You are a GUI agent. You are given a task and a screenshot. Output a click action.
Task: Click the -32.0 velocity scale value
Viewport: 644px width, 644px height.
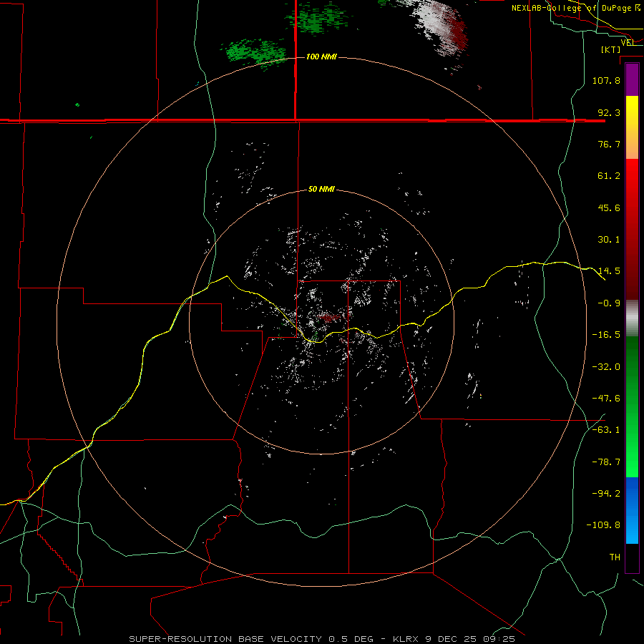pyautogui.click(x=606, y=367)
